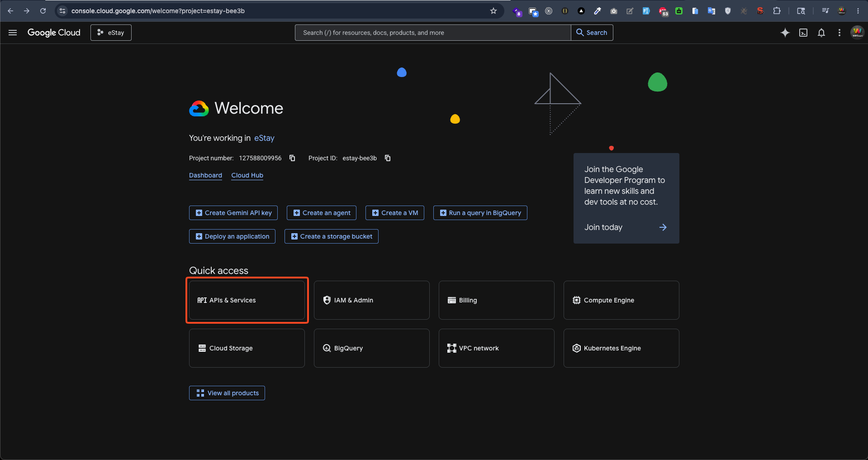This screenshot has height=460, width=868.
Task: Open the console settings three-dot menu
Action: click(x=840, y=33)
